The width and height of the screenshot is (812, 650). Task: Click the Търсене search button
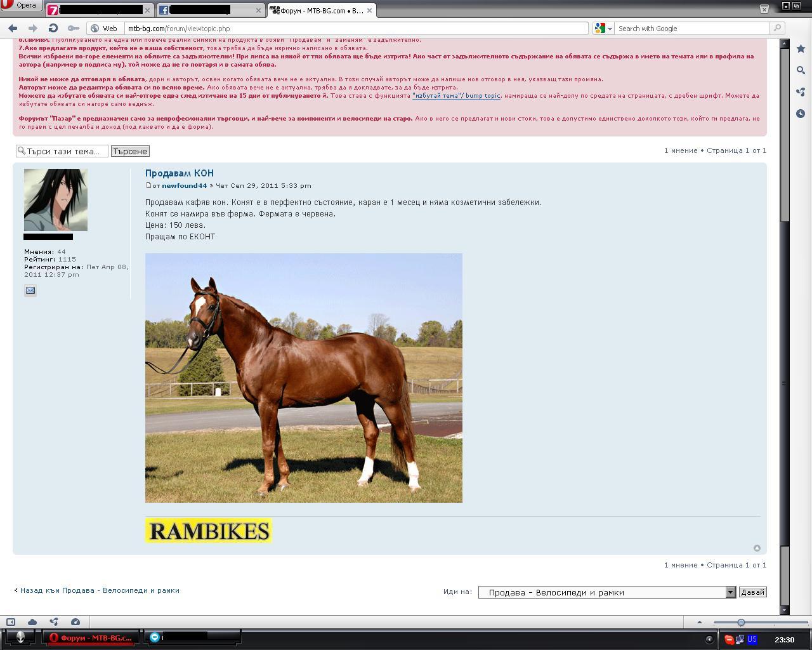tap(130, 151)
